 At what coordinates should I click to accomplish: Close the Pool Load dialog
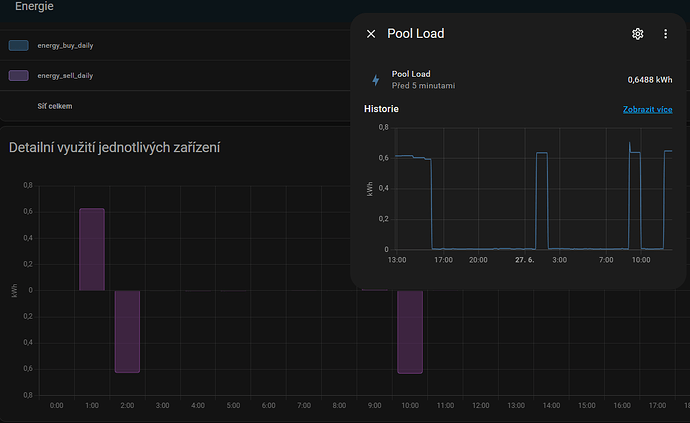371,34
